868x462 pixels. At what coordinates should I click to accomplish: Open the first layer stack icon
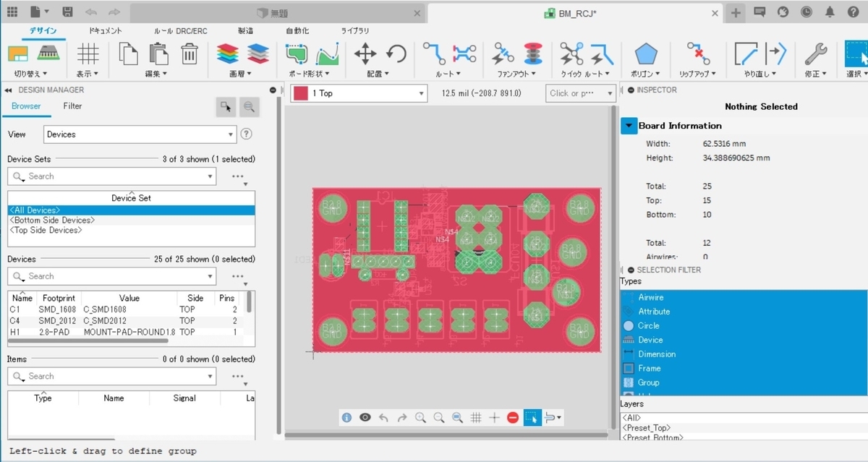coord(227,54)
